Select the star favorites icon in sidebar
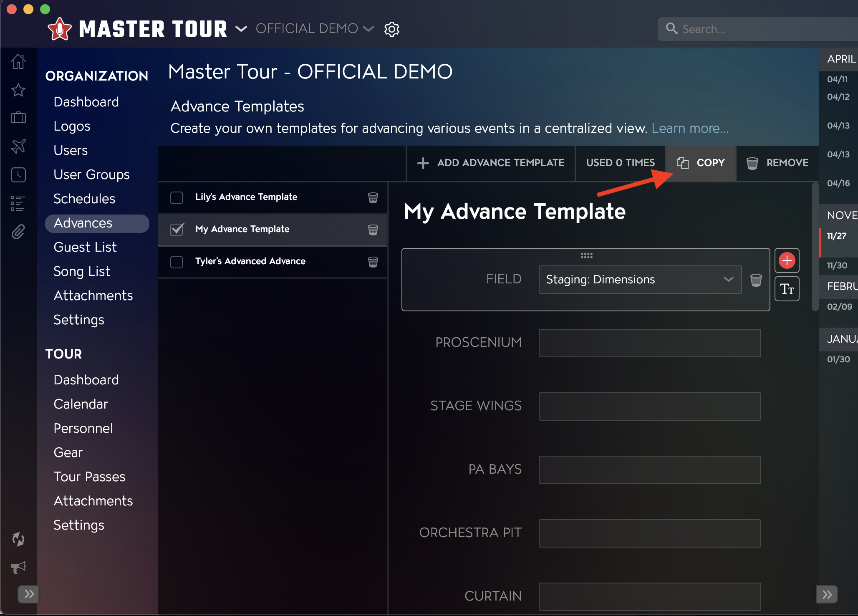 [x=18, y=90]
